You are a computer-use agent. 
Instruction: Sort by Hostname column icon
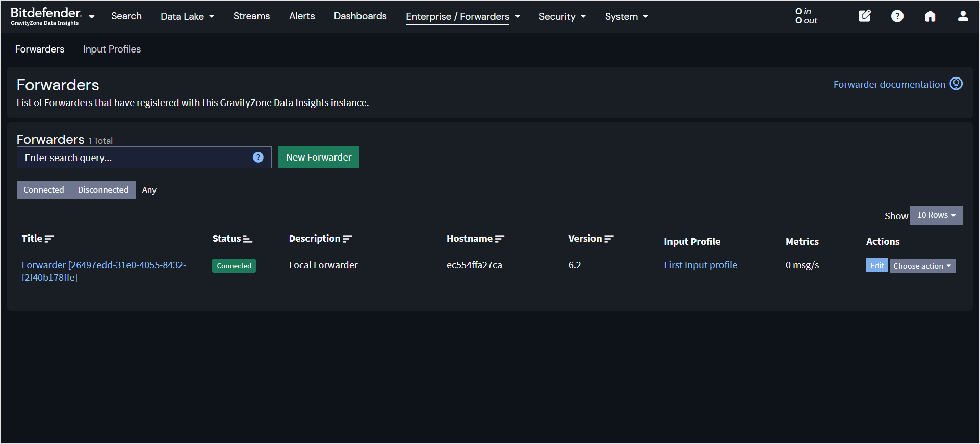click(500, 239)
